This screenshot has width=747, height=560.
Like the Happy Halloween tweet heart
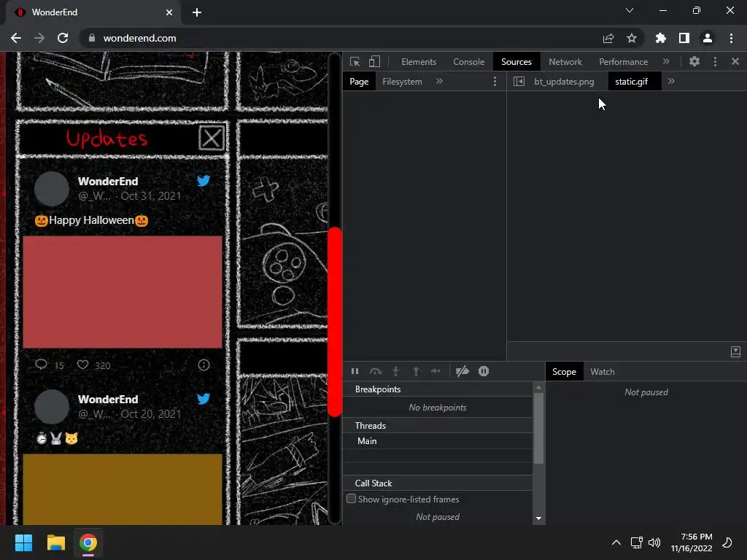point(83,365)
